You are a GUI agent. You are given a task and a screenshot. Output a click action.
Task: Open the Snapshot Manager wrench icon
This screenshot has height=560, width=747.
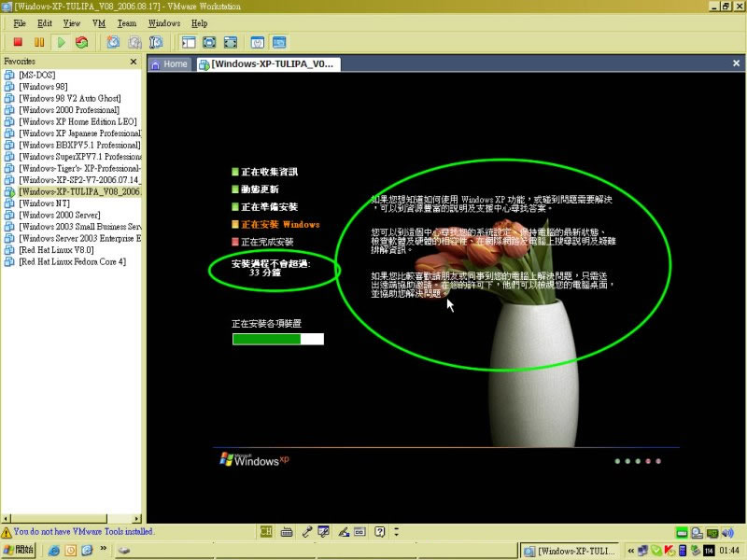tap(156, 42)
